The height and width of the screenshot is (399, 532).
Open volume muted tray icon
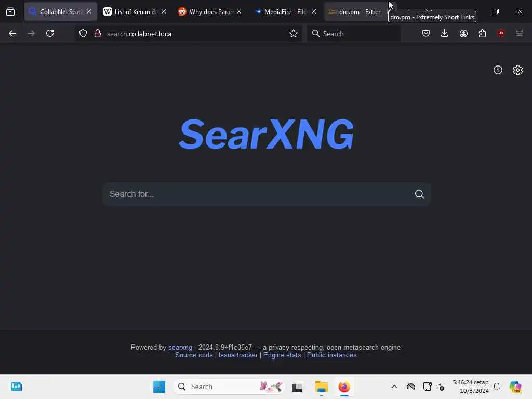[441, 387]
